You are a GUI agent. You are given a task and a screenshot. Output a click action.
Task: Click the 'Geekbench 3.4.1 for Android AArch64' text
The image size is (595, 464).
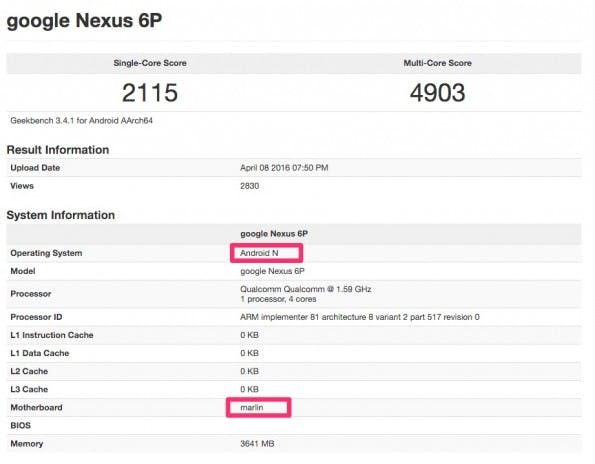82,121
